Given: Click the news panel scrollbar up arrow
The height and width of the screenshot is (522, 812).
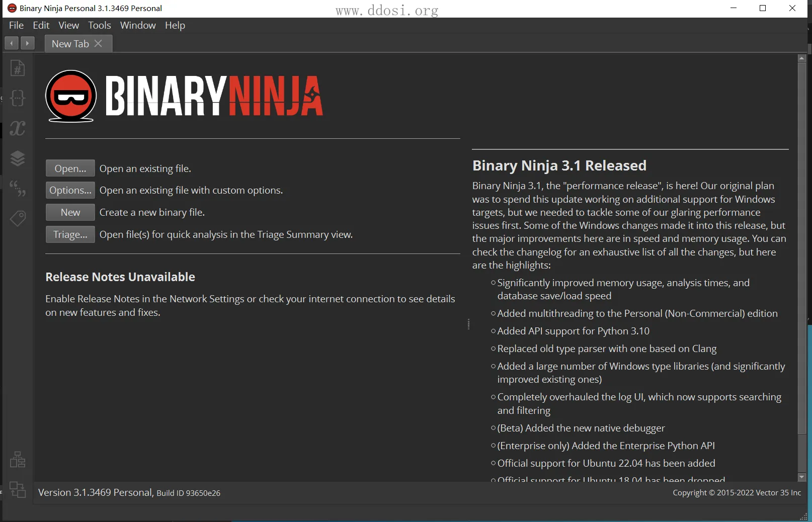Looking at the screenshot, I should 802,58.
